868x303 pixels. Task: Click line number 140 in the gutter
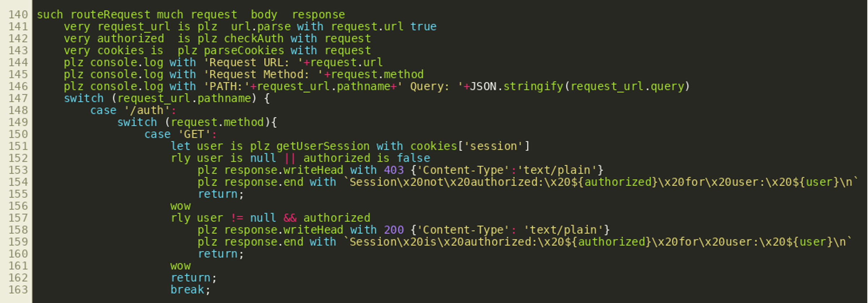18,15
